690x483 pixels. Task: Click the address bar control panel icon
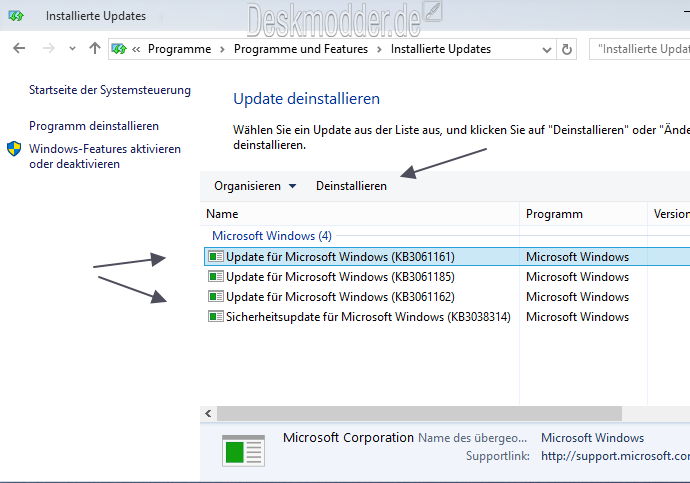(119, 49)
